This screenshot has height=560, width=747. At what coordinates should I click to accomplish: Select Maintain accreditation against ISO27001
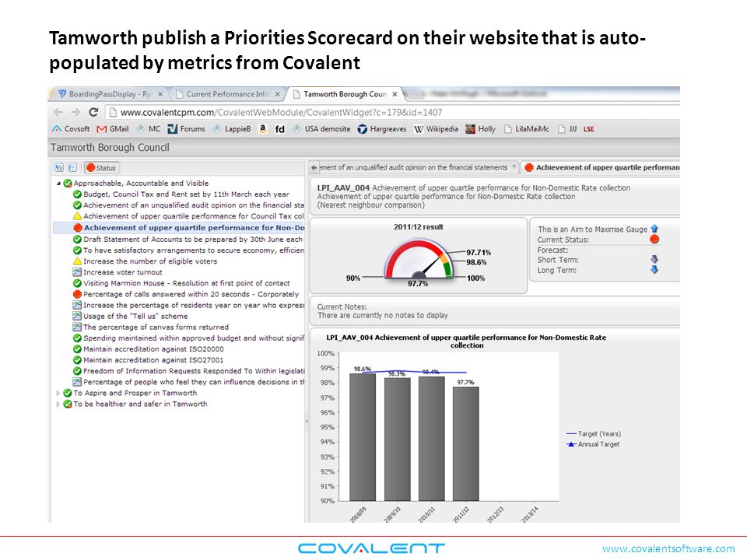click(x=148, y=360)
